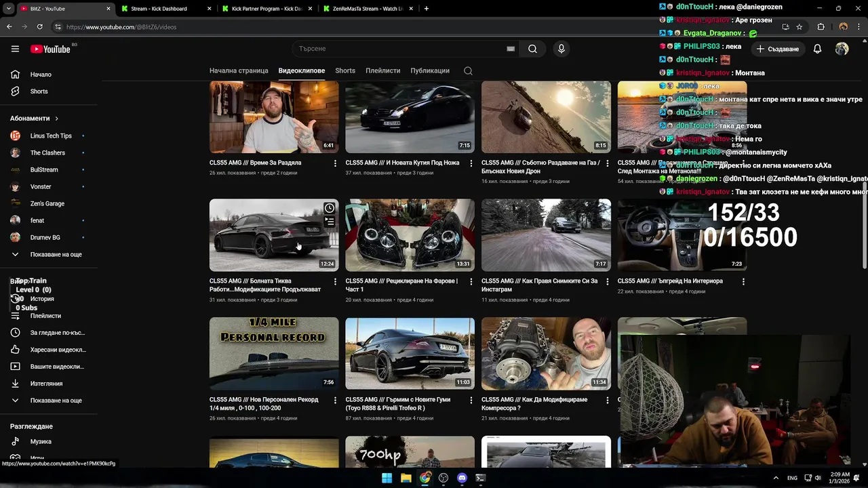
Task: Go back in browser history
Action: (9, 26)
